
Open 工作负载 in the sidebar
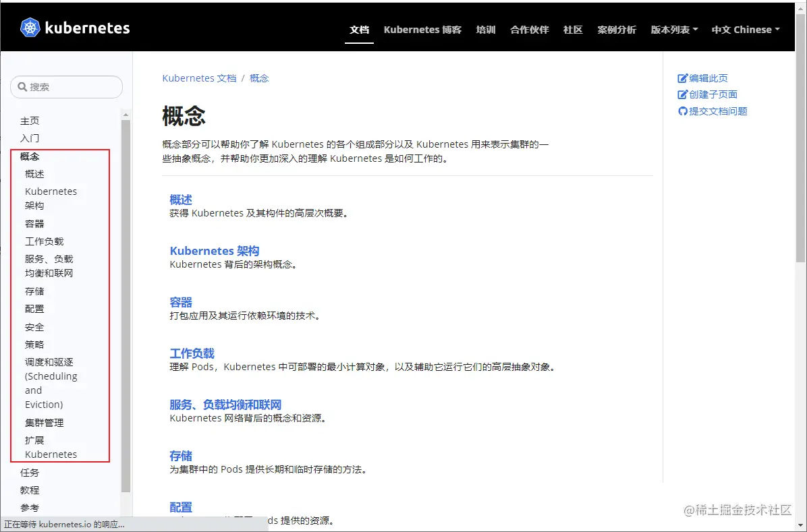[x=45, y=241]
